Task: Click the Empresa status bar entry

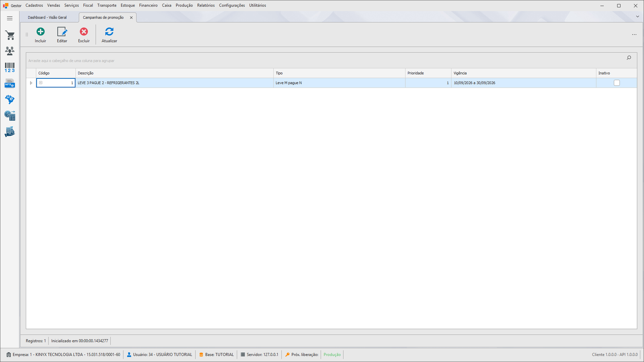Action: pos(63,355)
